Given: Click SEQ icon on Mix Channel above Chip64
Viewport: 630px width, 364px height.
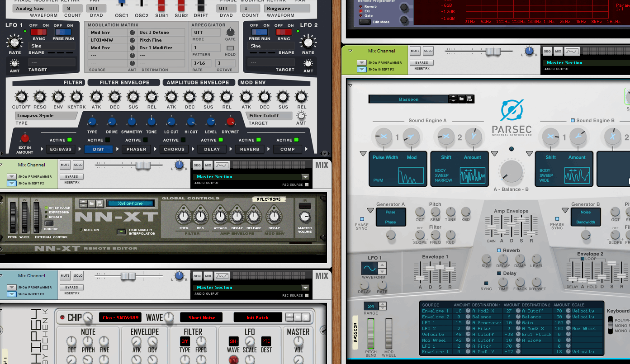Looking at the screenshot, I should (x=197, y=276).
